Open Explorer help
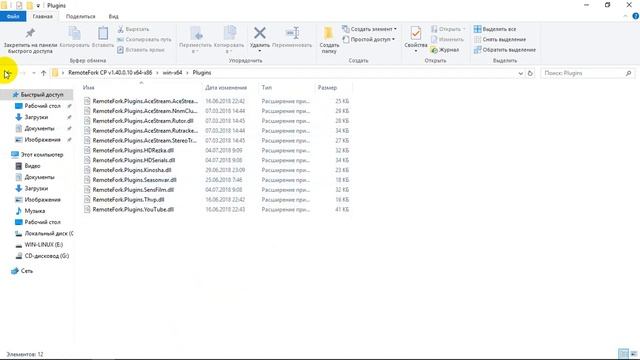The image size is (640, 360). pyautogui.click(x=636, y=16)
